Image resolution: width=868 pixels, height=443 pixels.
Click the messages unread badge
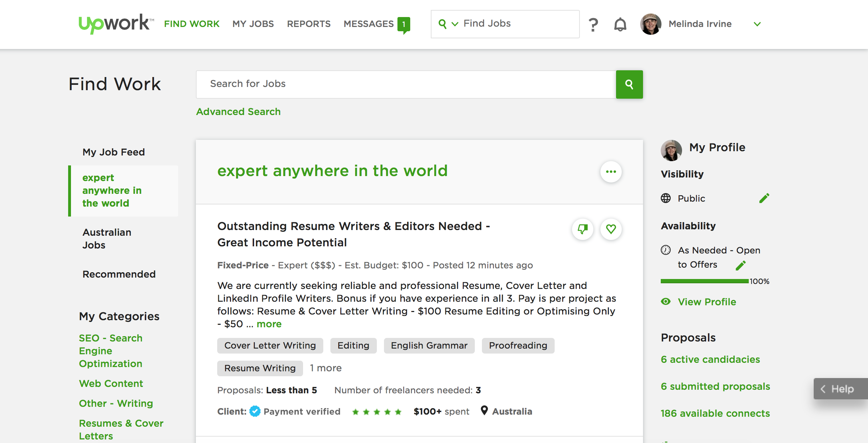tap(404, 25)
